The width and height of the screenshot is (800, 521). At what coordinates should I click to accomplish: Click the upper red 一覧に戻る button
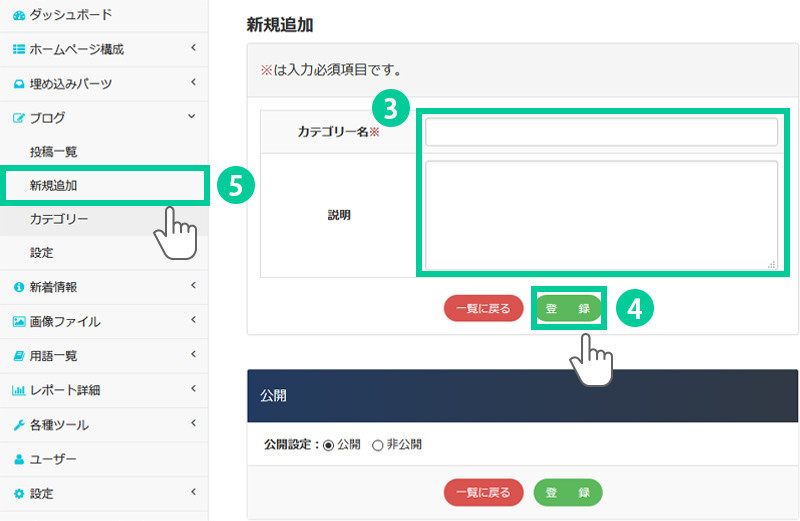pyautogui.click(x=484, y=309)
